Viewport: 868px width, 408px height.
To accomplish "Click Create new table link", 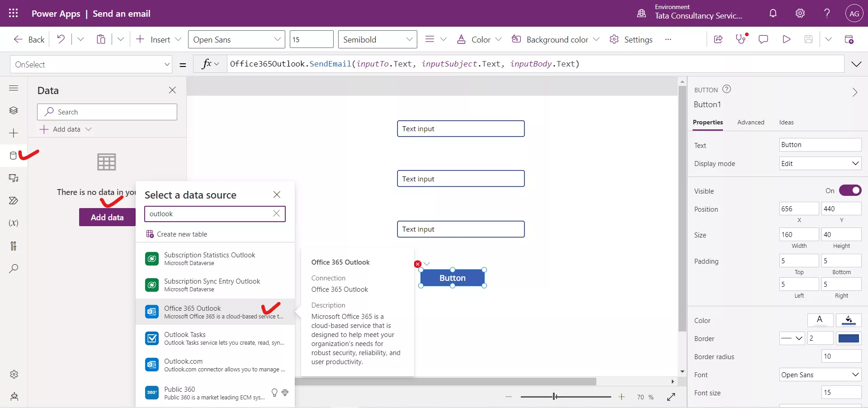I will (x=182, y=234).
